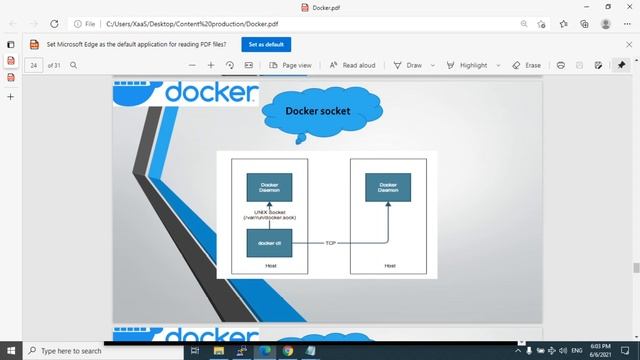640x360 pixels.
Task: Open the Action Center notifications icon
Action: click(x=624, y=351)
